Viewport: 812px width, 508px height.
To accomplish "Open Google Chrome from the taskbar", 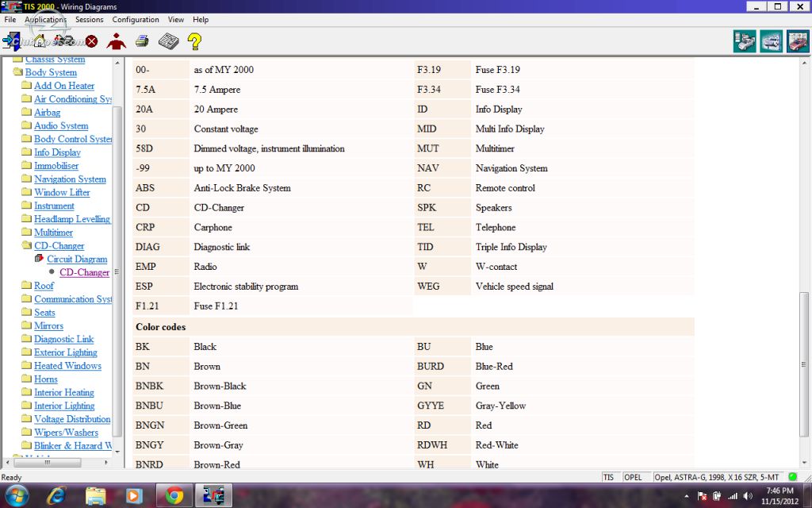I will point(174,496).
